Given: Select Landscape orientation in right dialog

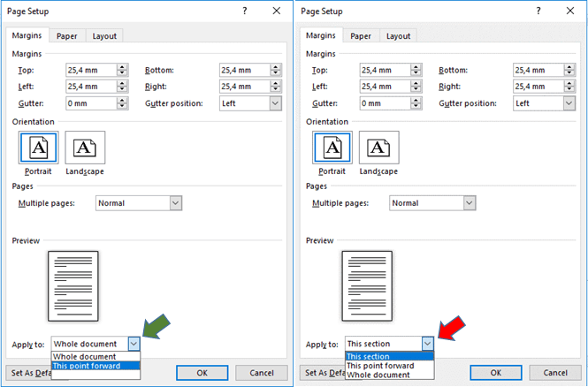Looking at the screenshot, I should click(x=378, y=148).
